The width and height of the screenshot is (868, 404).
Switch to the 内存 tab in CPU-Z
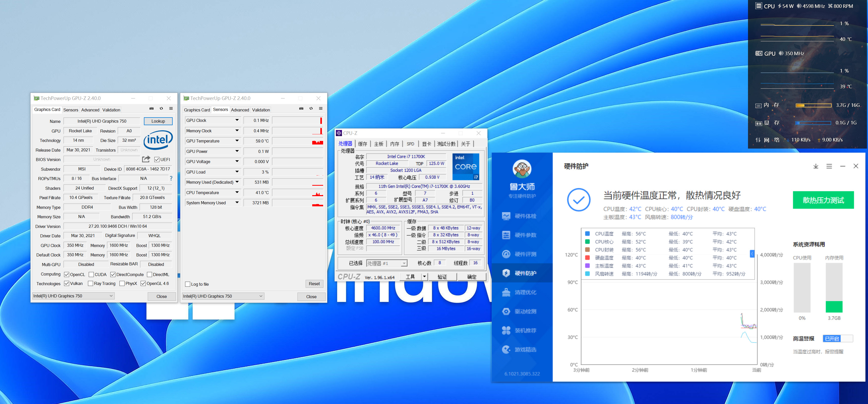(x=394, y=144)
